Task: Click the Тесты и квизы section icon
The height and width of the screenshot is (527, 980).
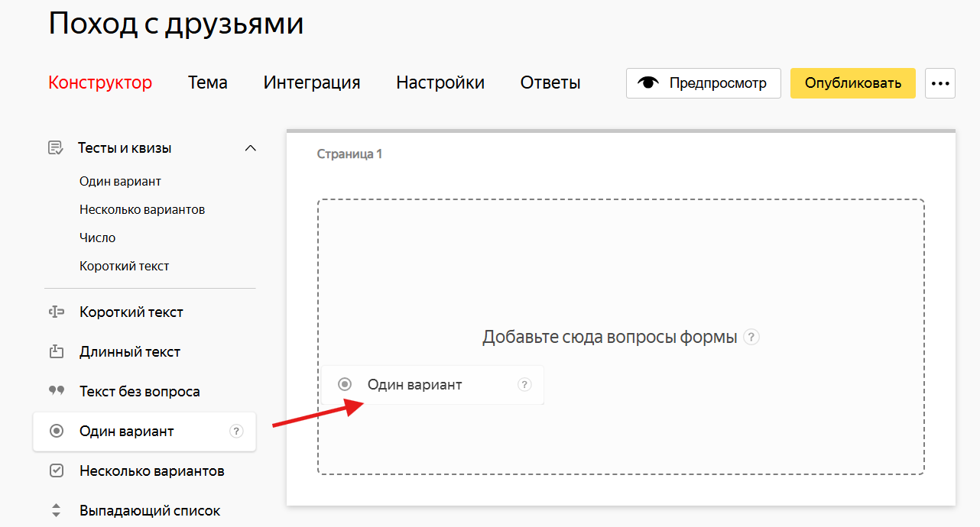Action: tap(56, 148)
